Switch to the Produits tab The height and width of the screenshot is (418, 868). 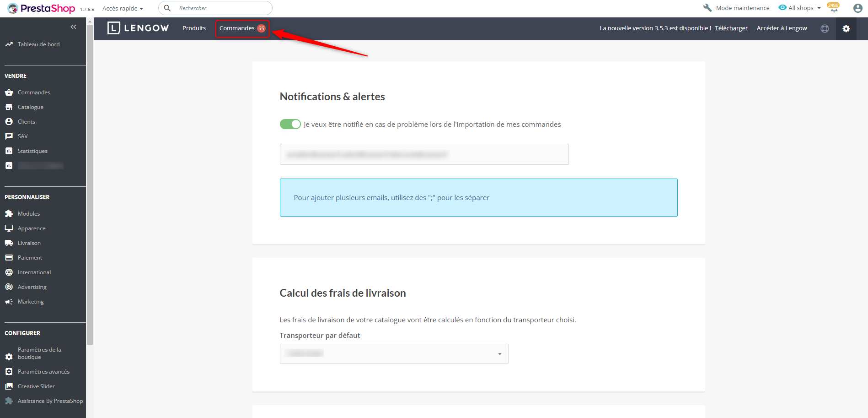[194, 28]
